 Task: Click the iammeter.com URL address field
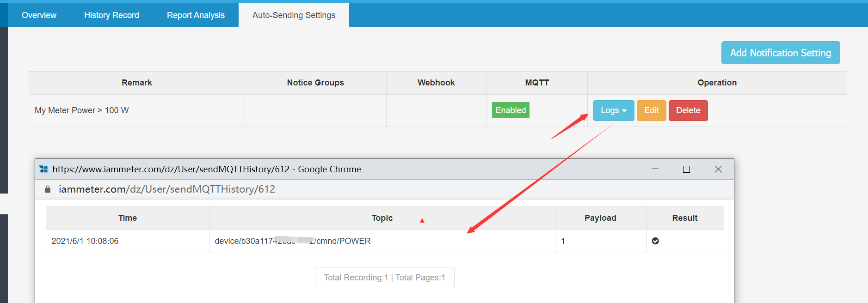(x=166, y=189)
